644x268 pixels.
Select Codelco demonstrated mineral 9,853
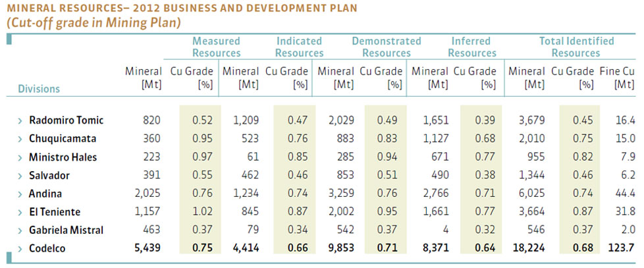(340, 248)
